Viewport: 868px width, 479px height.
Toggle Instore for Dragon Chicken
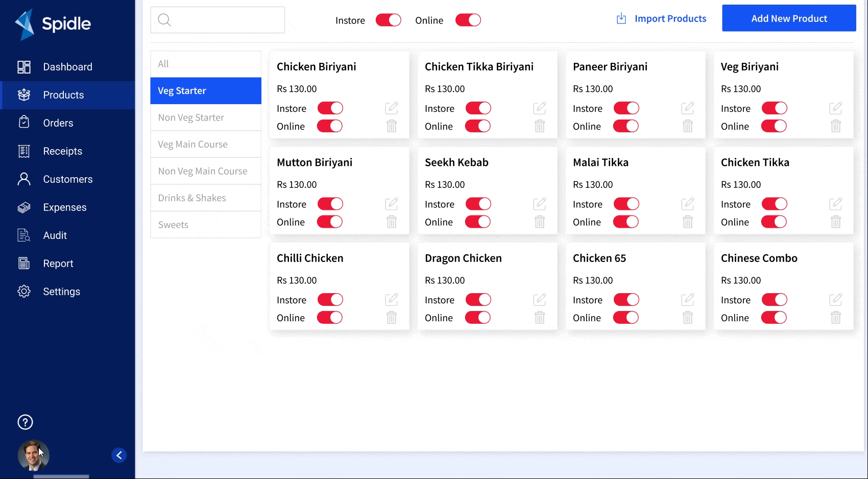[x=478, y=300]
